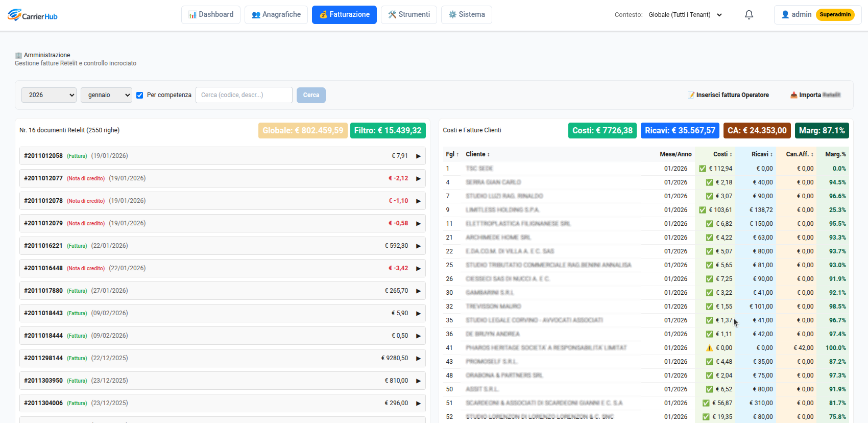Click check icon next to € 7,25
868x423 pixels.
(709, 279)
